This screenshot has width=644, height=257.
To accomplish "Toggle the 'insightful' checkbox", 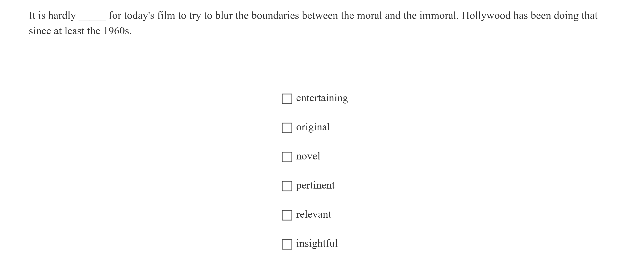I will click(287, 244).
